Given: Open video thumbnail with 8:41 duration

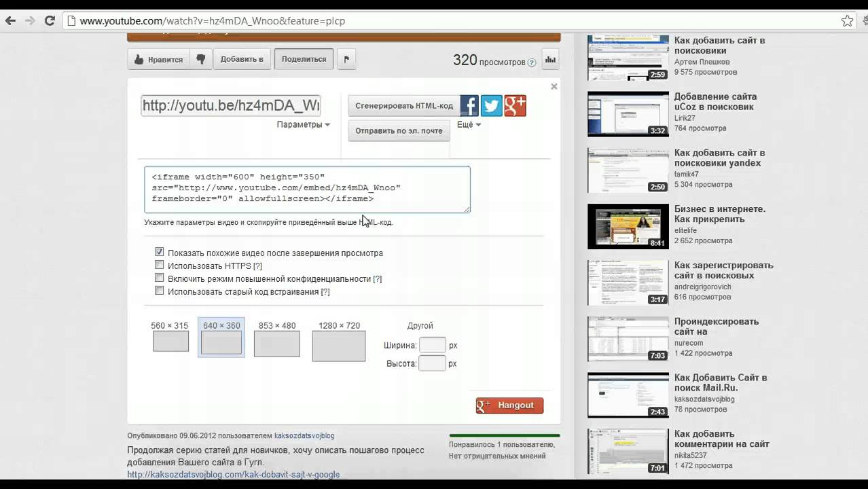Looking at the screenshot, I should point(628,227).
